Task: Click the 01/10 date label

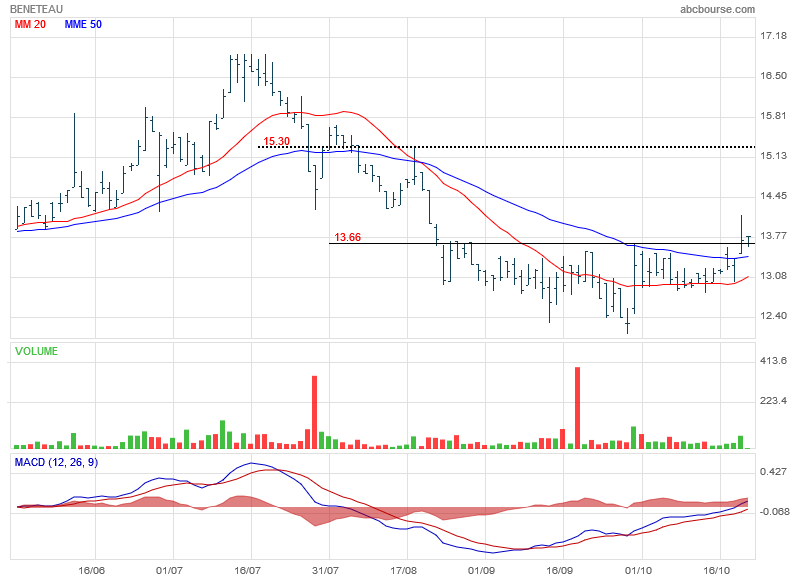Action: (638, 570)
